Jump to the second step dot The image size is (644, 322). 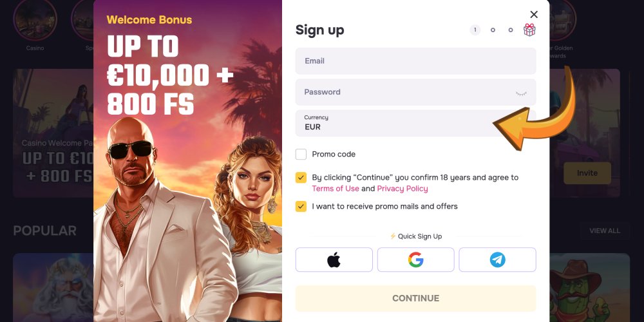[x=493, y=30]
